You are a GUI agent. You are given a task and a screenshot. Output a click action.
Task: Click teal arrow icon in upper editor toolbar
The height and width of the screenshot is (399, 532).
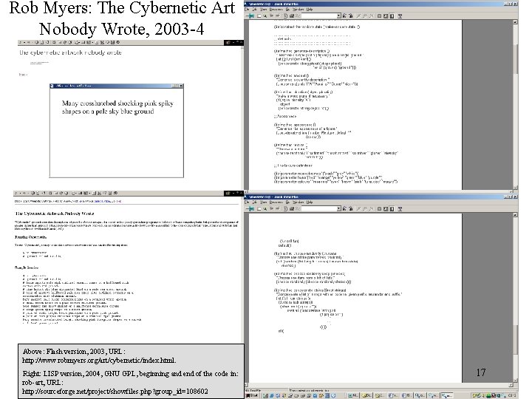pos(250,16)
